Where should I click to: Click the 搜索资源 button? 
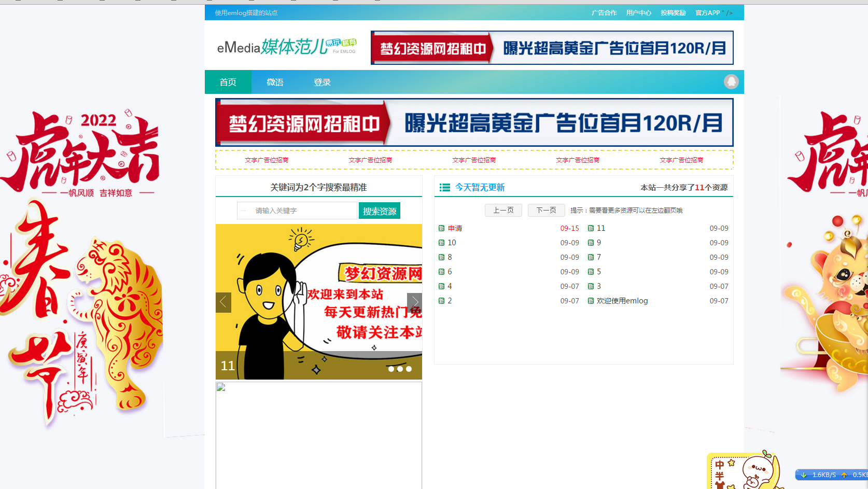click(x=380, y=211)
